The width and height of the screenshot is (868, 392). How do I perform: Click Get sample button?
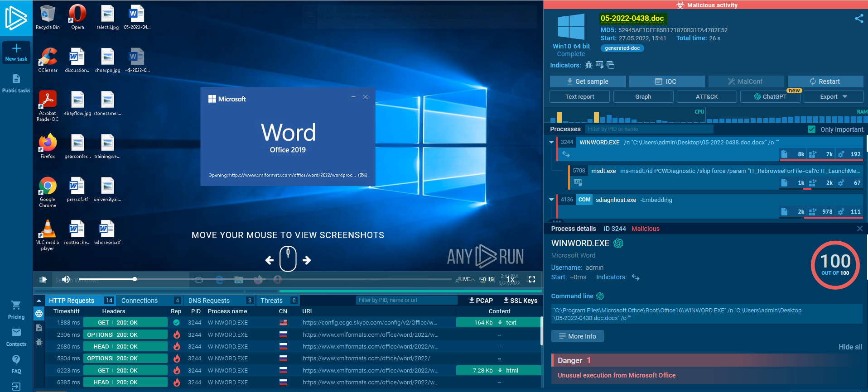click(x=588, y=81)
